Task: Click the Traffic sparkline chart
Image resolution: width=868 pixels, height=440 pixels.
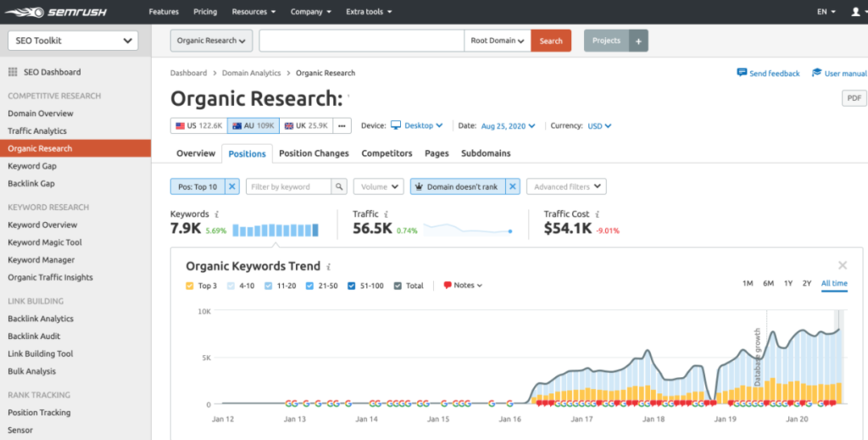Action: [x=468, y=230]
